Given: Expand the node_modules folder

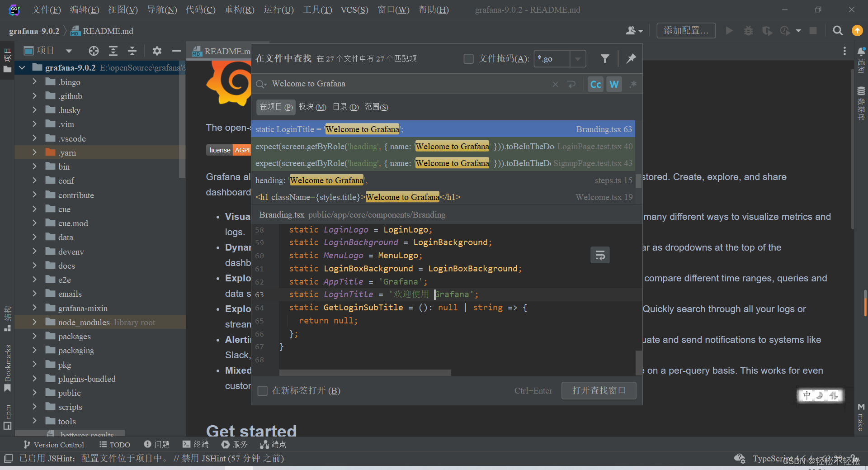Looking at the screenshot, I should tap(35, 322).
